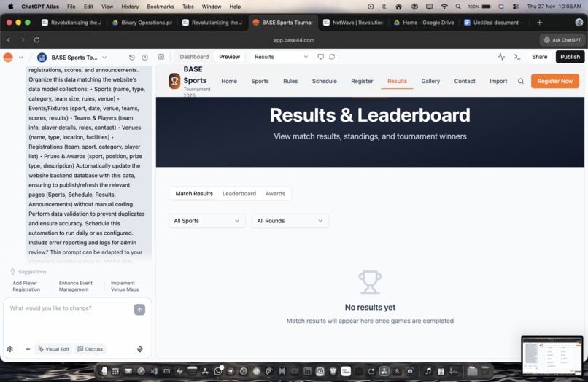Open Wi-Fi status in menu bar
Viewport: 588px width, 382px height.
click(x=444, y=7)
